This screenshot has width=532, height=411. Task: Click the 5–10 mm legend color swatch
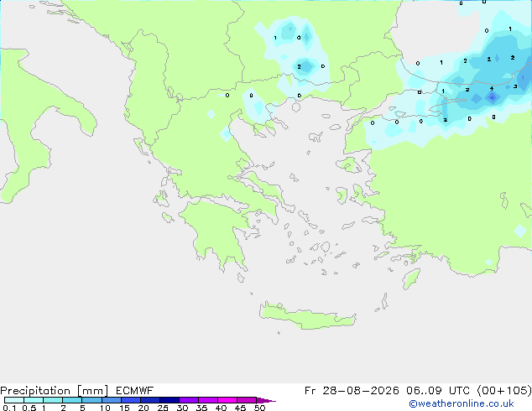pyautogui.click(x=91, y=400)
